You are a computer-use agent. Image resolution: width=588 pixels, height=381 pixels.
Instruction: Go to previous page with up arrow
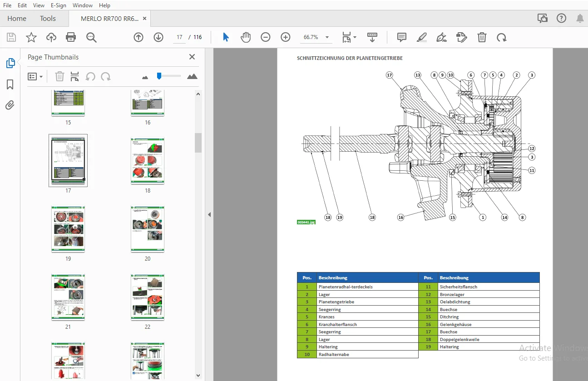pos(138,37)
